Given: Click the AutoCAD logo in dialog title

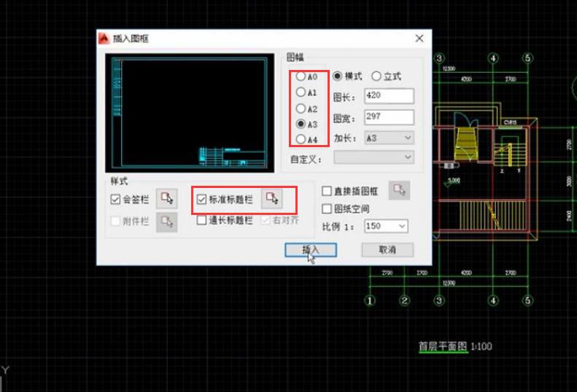Looking at the screenshot, I should [104, 38].
